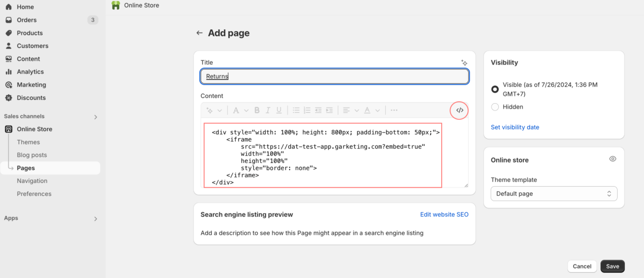644x278 pixels.
Task: Insert a bulleted list
Action: pos(296,110)
